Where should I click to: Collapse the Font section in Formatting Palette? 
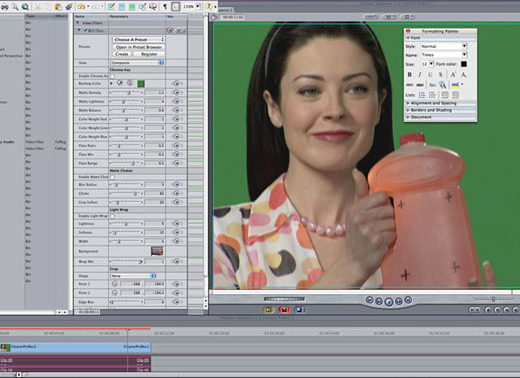(x=408, y=38)
